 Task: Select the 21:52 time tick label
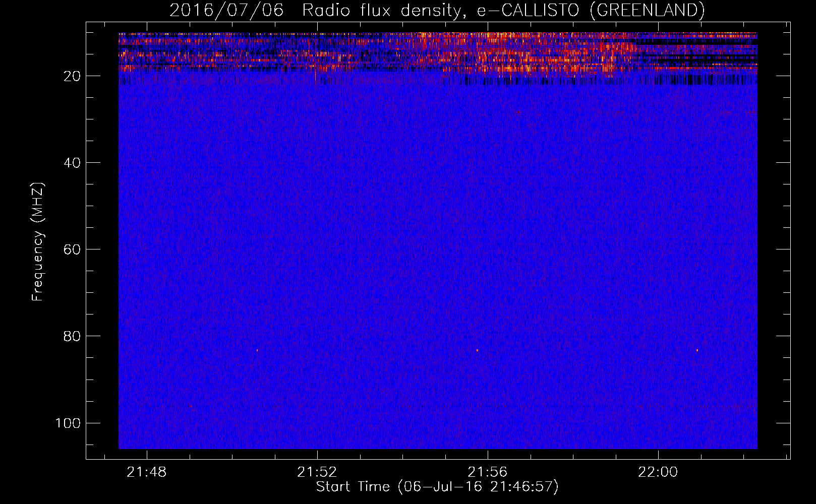(317, 472)
